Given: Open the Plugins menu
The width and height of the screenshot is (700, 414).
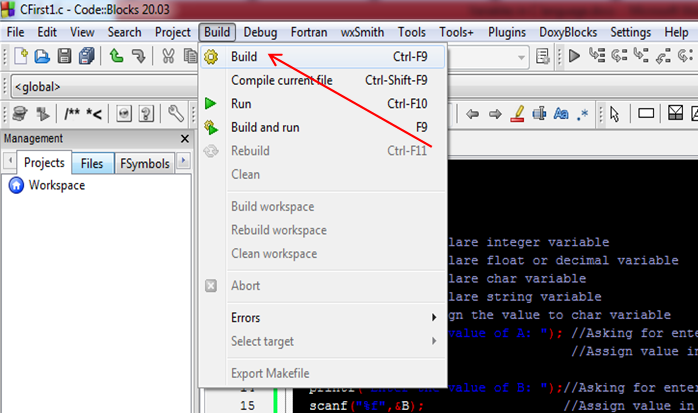Looking at the screenshot, I should (507, 32).
